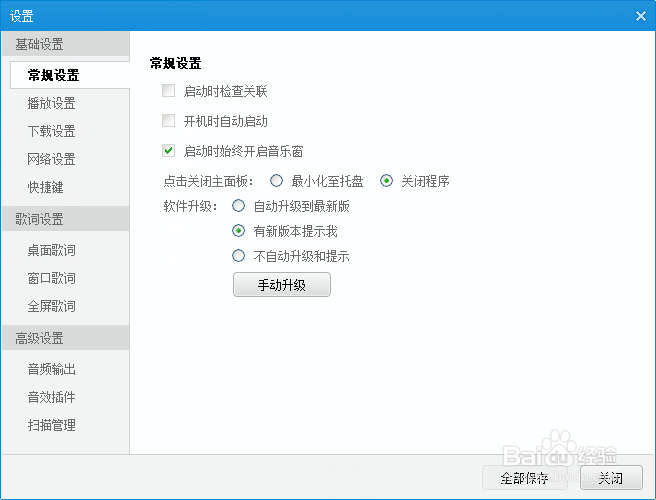Screen dimensions: 656x500
Task: Enable 开机时自动启动 checkbox
Action: (x=169, y=121)
